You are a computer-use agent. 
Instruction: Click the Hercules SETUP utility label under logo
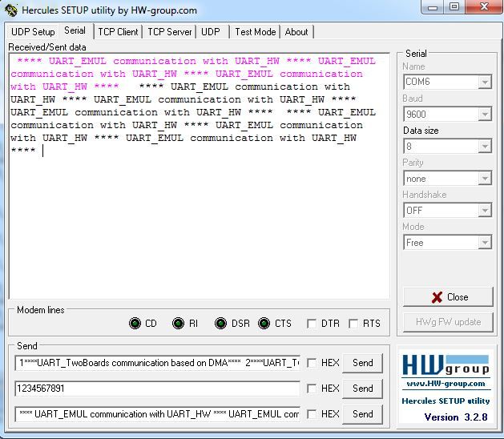tap(446, 401)
